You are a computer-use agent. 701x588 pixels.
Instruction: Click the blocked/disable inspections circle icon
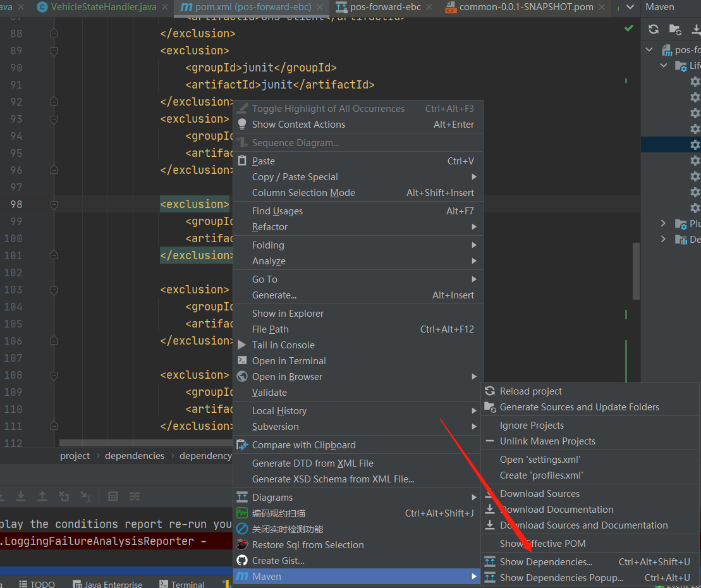[242, 529]
